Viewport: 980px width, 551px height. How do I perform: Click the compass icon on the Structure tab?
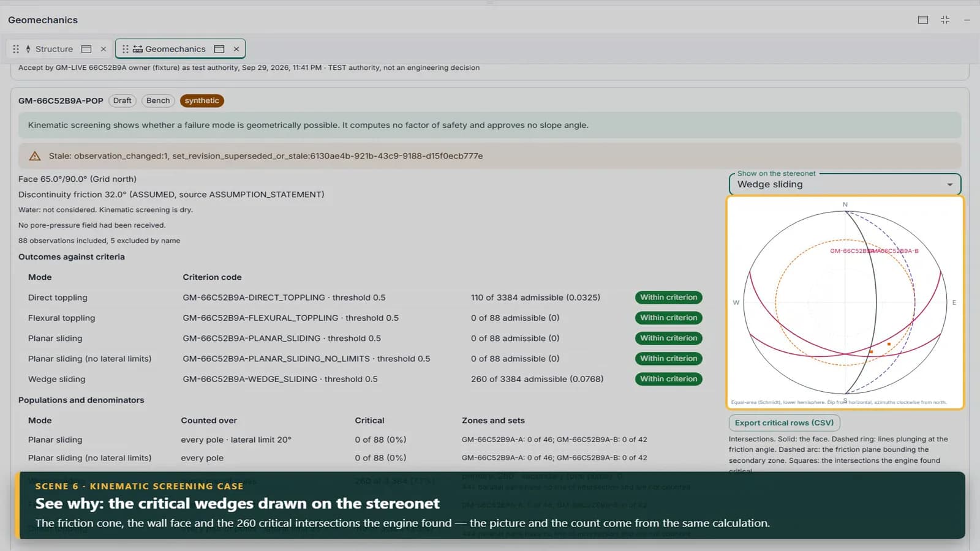coord(28,49)
